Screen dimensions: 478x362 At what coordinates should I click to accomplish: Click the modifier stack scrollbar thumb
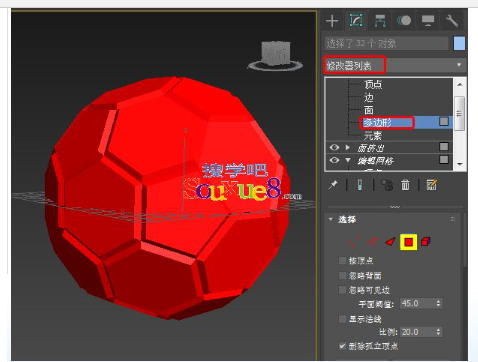(460, 113)
